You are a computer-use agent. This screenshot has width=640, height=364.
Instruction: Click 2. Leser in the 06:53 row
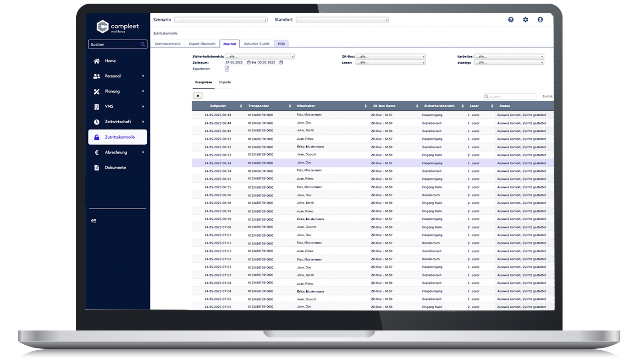pos(474,155)
